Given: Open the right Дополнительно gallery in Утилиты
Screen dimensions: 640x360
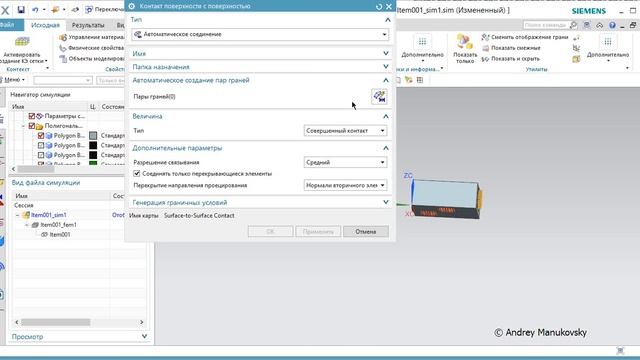Looking at the screenshot, I should click(608, 48).
